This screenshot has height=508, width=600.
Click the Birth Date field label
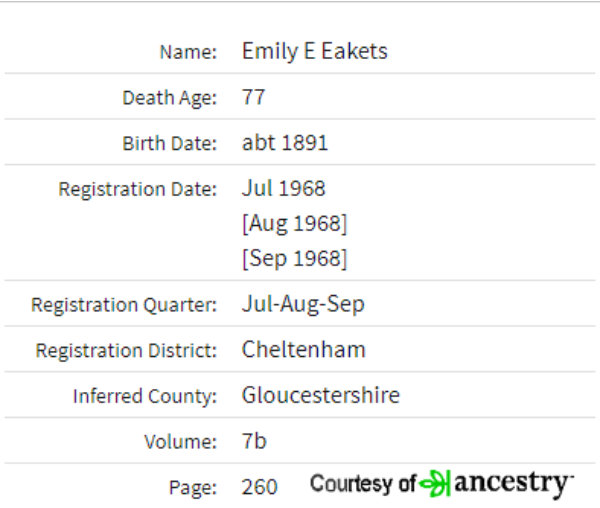[x=170, y=143]
